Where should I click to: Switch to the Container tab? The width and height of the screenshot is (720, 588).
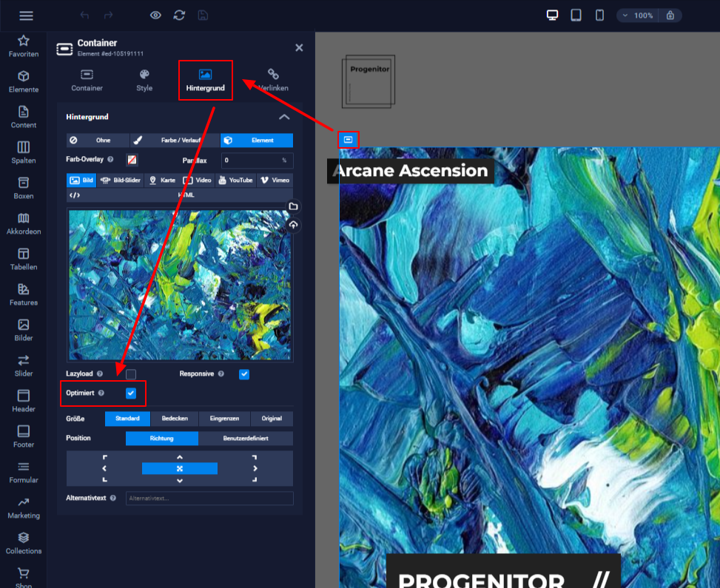87,81
